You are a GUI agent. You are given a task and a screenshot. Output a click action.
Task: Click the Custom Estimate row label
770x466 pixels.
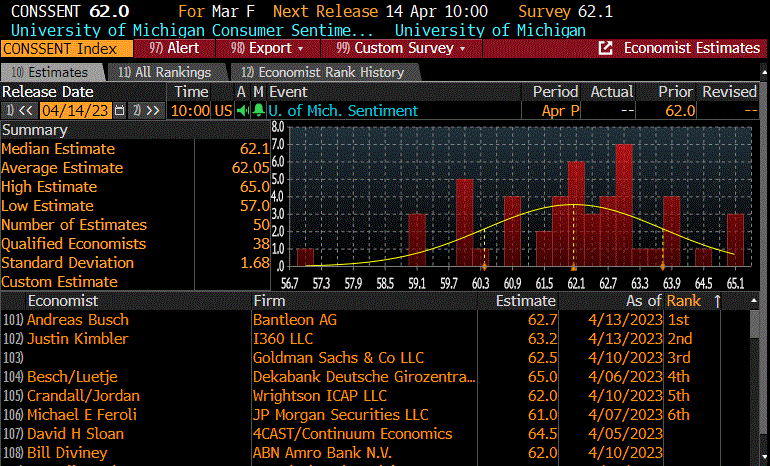tap(59, 282)
